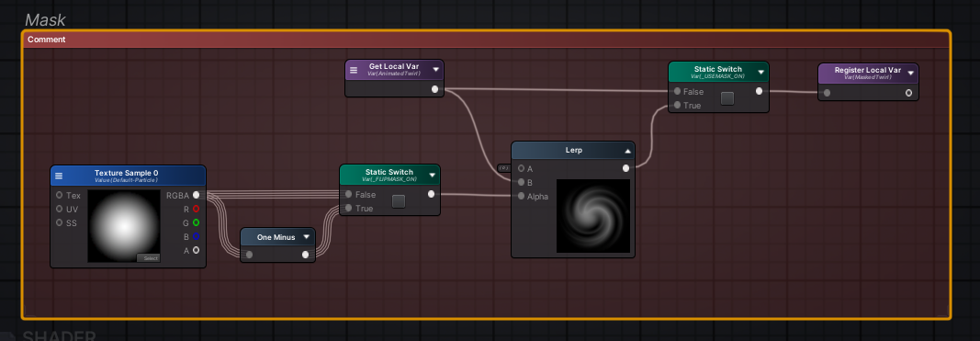Open the Get Local Var dropdown arrow
The image size is (980, 341).
(435, 70)
